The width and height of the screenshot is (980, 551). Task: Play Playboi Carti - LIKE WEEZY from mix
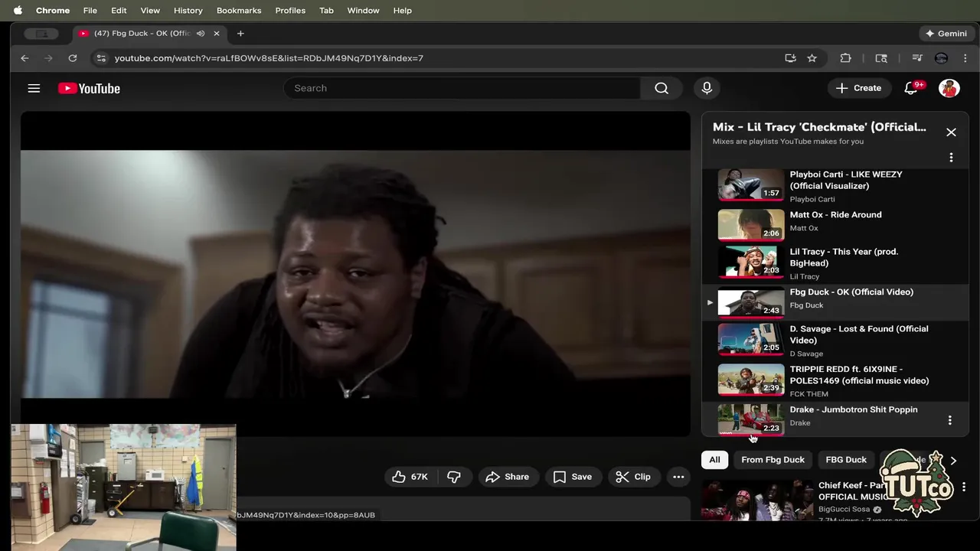point(835,186)
